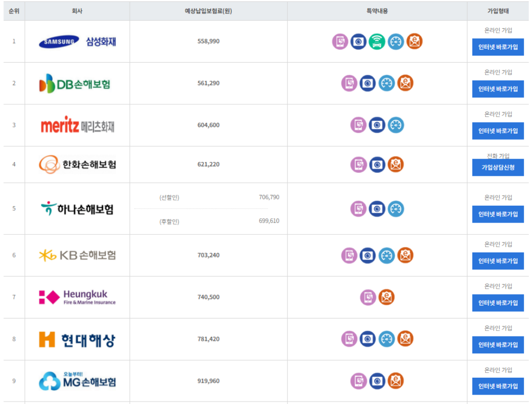Click the 한화손해보험 company logo
Screen dimensions: 532x404
78,164
